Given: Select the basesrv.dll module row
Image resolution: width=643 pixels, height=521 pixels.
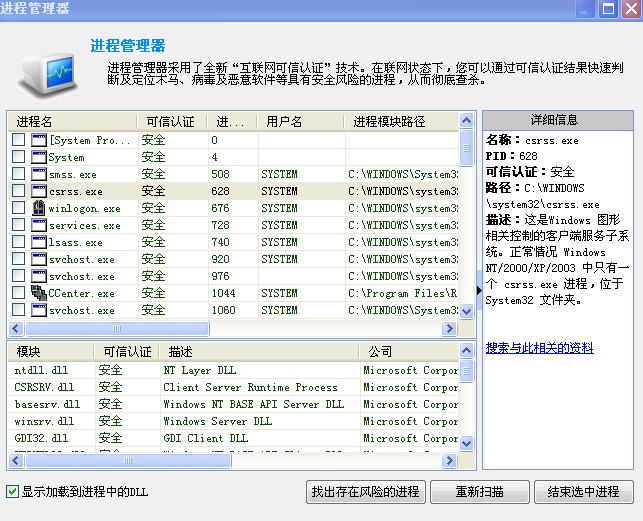Looking at the screenshot, I should [233, 404].
